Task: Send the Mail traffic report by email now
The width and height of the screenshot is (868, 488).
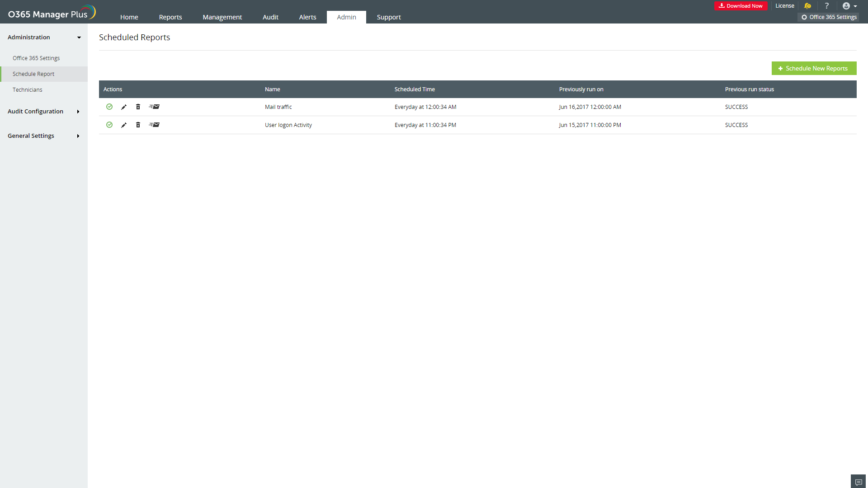Action: coord(154,107)
